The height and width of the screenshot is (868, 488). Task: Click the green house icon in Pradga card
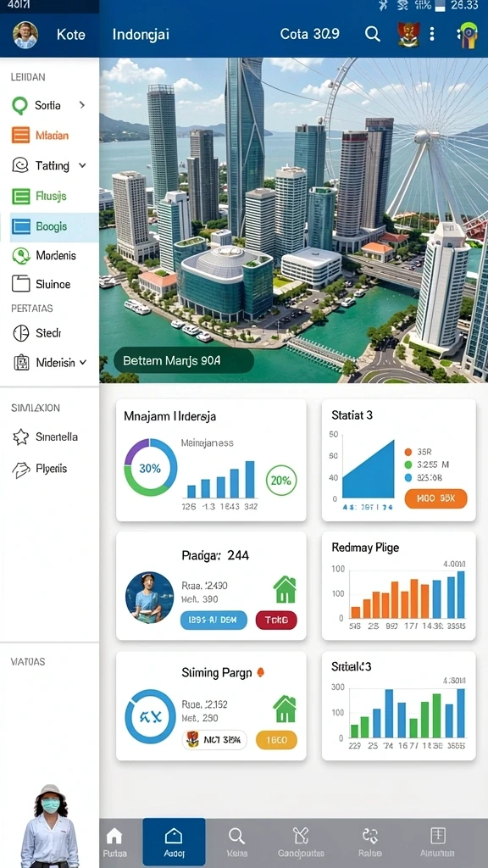click(285, 590)
